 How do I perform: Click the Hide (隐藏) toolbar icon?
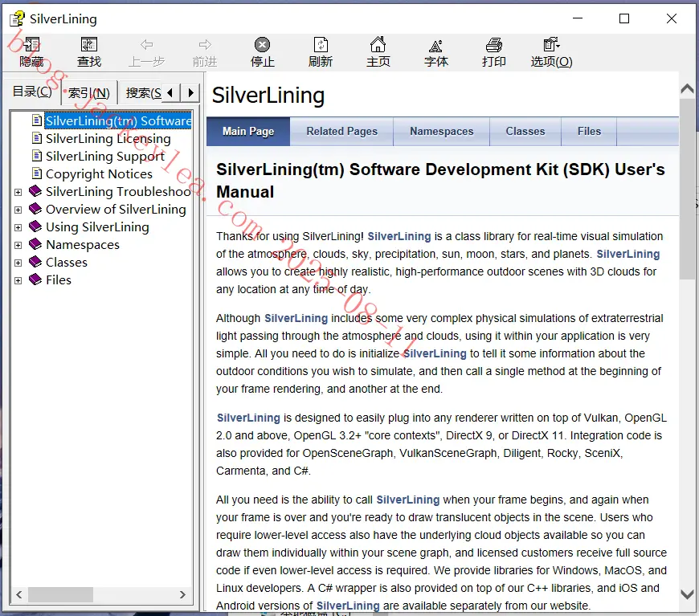(31, 52)
